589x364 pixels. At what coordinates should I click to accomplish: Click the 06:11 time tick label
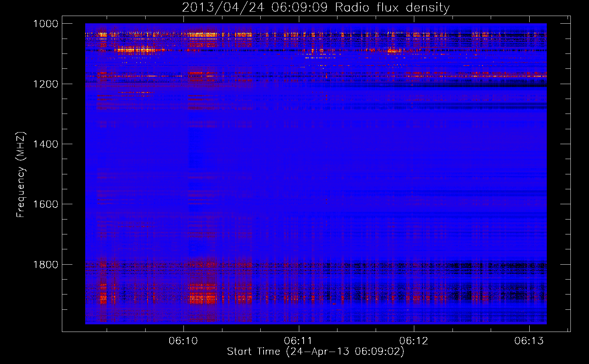pyautogui.click(x=299, y=341)
